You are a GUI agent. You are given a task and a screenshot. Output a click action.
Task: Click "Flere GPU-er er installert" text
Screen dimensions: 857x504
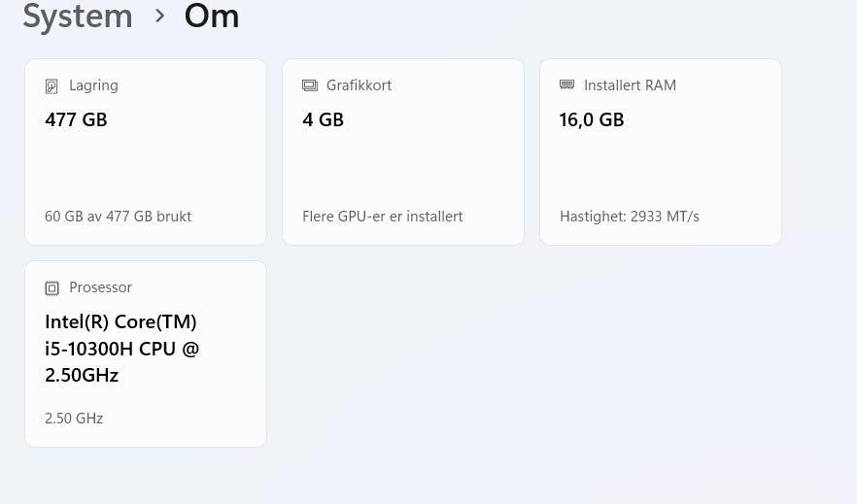pyautogui.click(x=382, y=217)
